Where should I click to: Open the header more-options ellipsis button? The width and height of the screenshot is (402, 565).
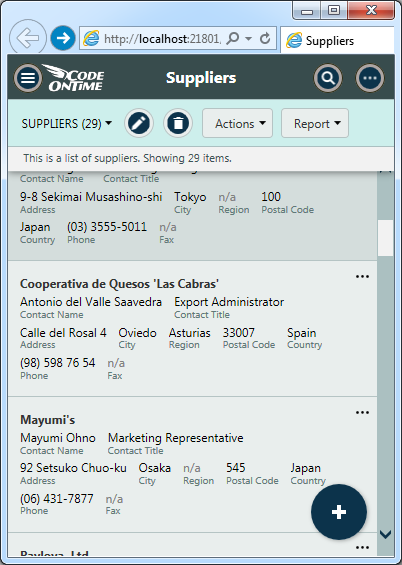(370, 78)
